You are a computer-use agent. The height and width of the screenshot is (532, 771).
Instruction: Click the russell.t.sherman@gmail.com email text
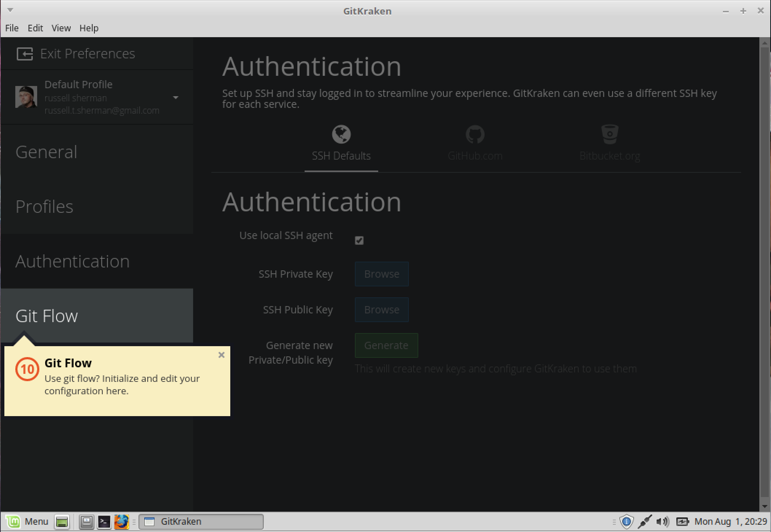pyautogui.click(x=102, y=110)
